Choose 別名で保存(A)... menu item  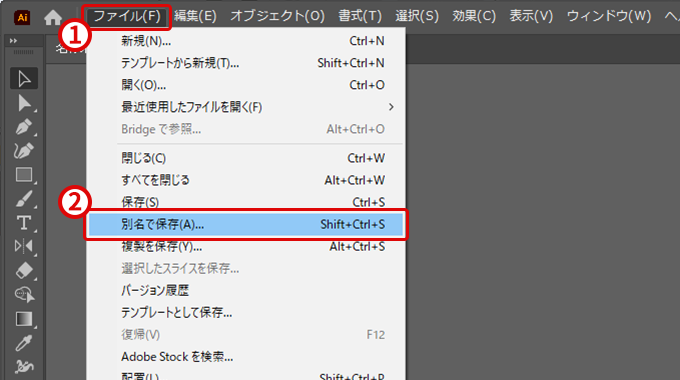[246, 224]
